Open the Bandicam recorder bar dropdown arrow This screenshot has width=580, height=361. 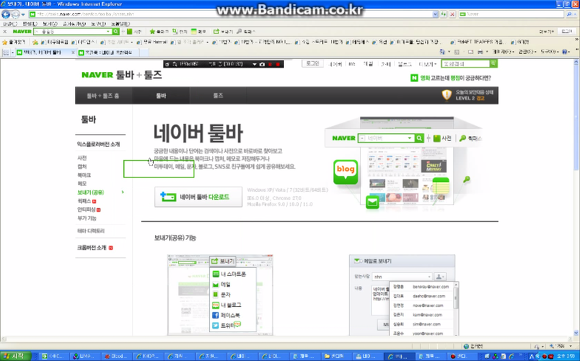coord(254,64)
